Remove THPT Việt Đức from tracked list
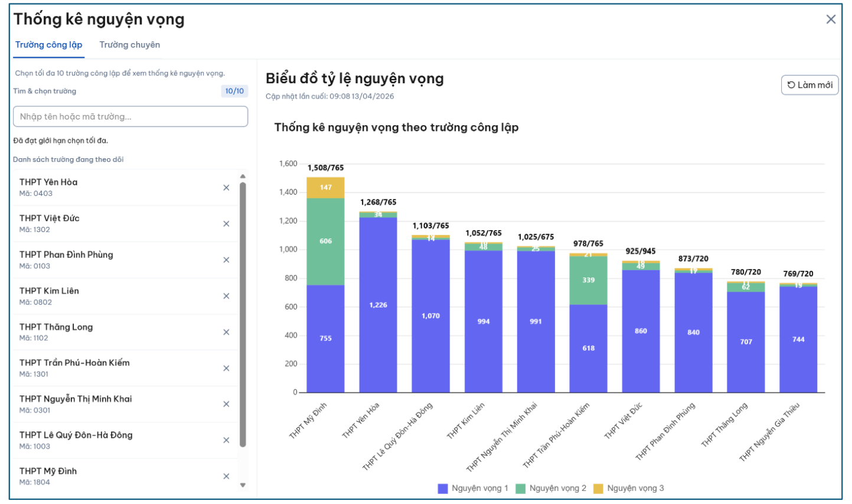 (x=226, y=224)
